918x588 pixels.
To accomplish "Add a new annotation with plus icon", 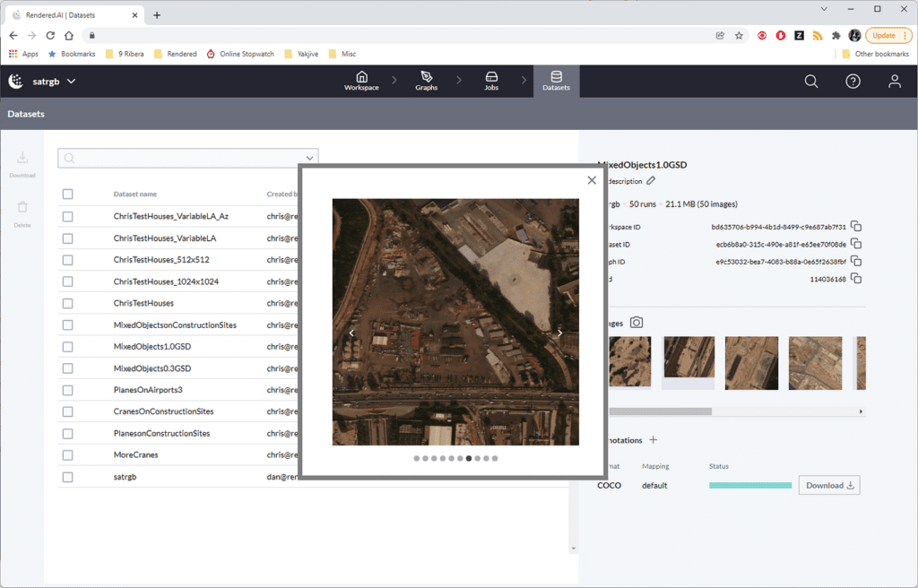I will (654, 440).
